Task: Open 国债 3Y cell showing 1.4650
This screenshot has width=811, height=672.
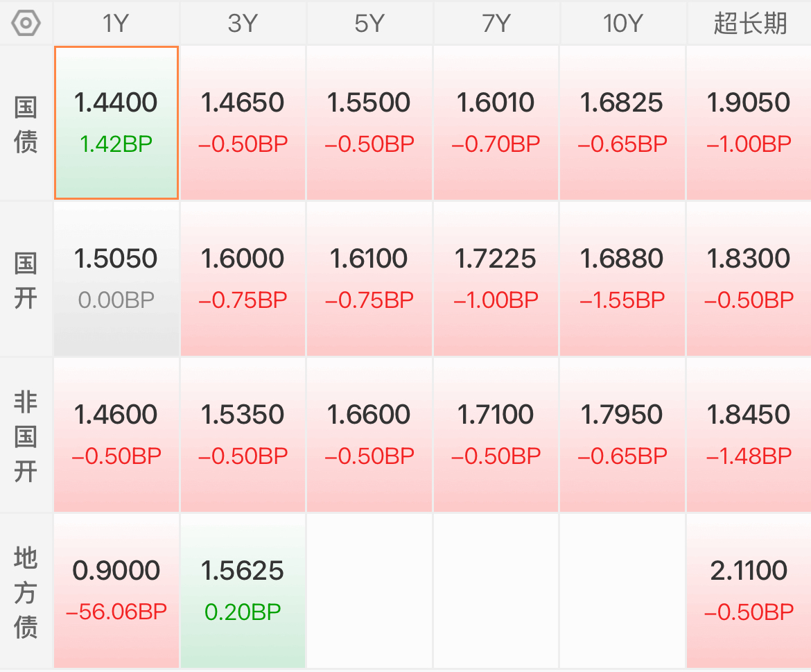Action: (243, 123)
